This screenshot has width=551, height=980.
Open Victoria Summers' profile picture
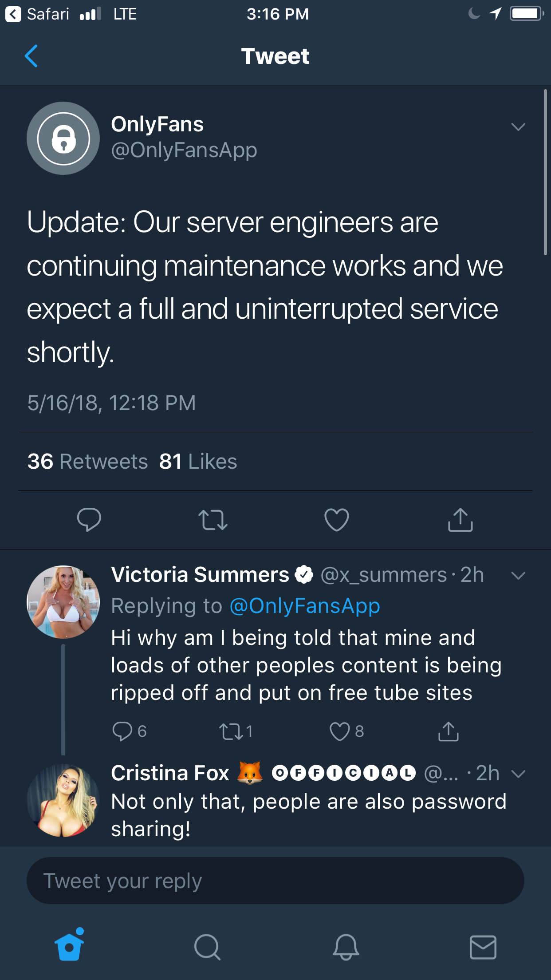(x=63, y=602)
